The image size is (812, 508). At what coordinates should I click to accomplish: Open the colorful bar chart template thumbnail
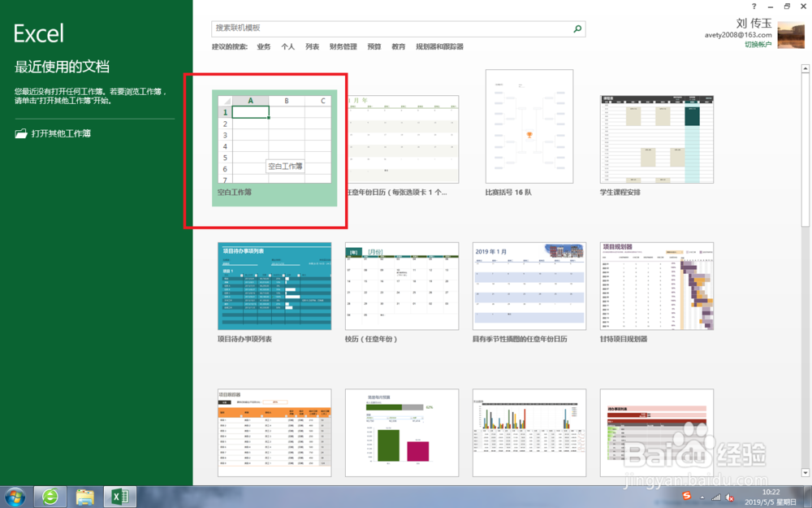pos(529,433)
